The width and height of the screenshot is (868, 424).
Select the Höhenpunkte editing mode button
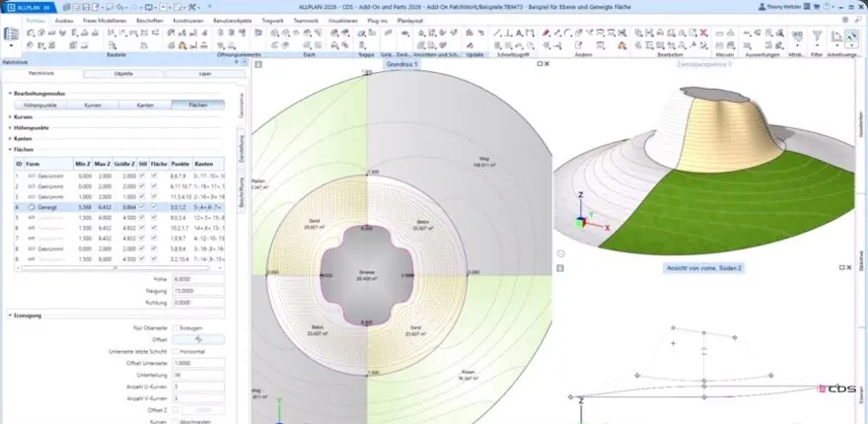[39, 105]
